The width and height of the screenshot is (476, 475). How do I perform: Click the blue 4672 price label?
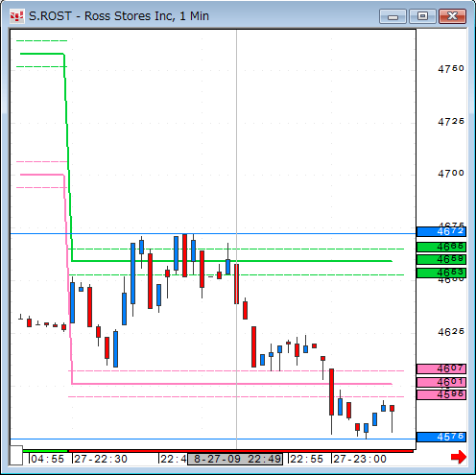441,231
